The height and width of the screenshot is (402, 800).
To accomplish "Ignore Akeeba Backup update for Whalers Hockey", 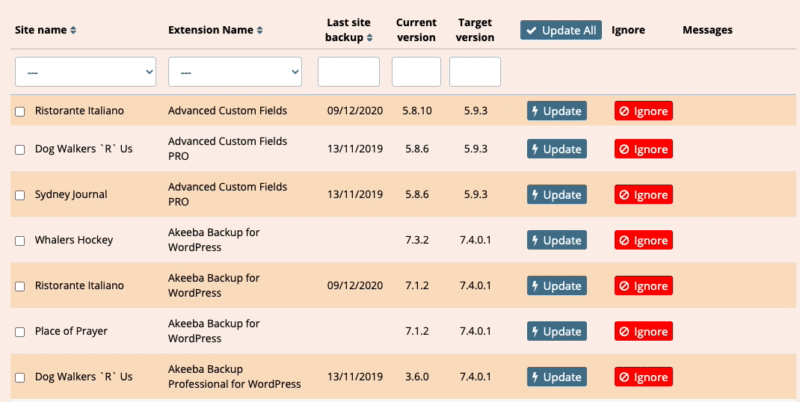I will click(643, 240).
